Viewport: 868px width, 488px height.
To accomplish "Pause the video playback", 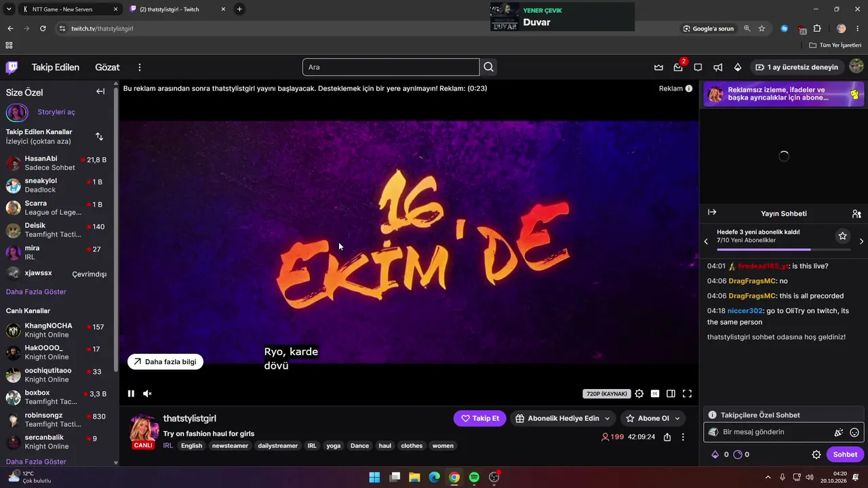I will [x=131, y=394].
